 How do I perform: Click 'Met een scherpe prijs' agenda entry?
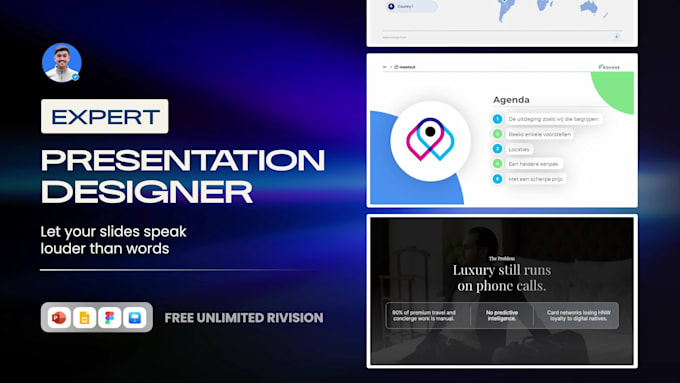536,179
